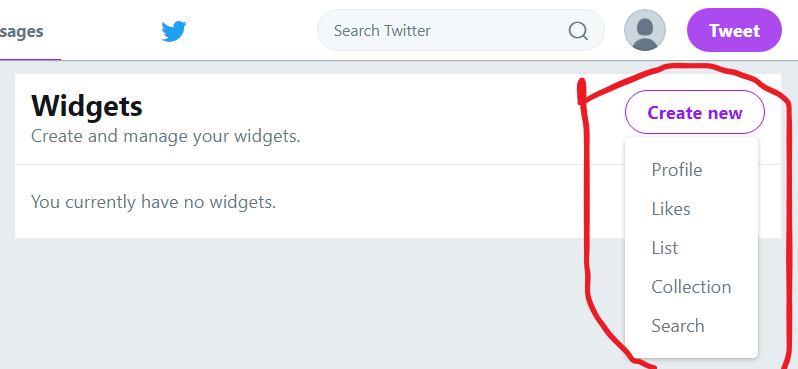
Task: Click the magnifier icon in search box
Action: point(578,31)
